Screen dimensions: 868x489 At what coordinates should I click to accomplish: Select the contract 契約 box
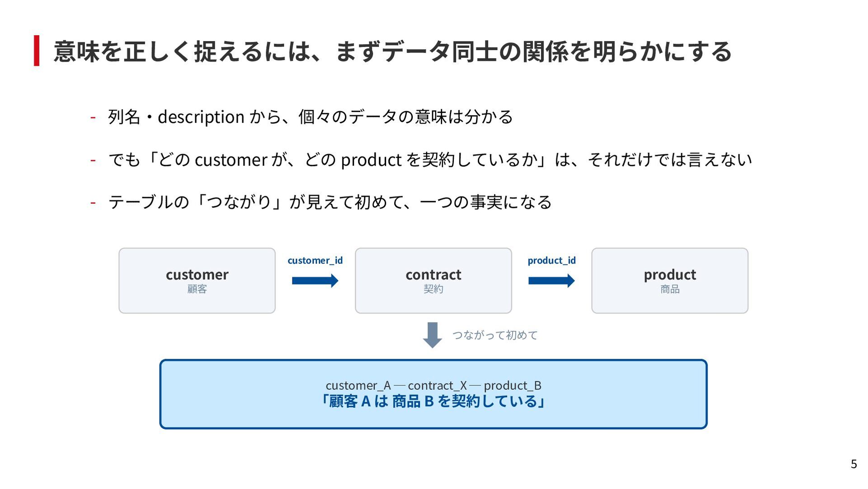(434, 281)
